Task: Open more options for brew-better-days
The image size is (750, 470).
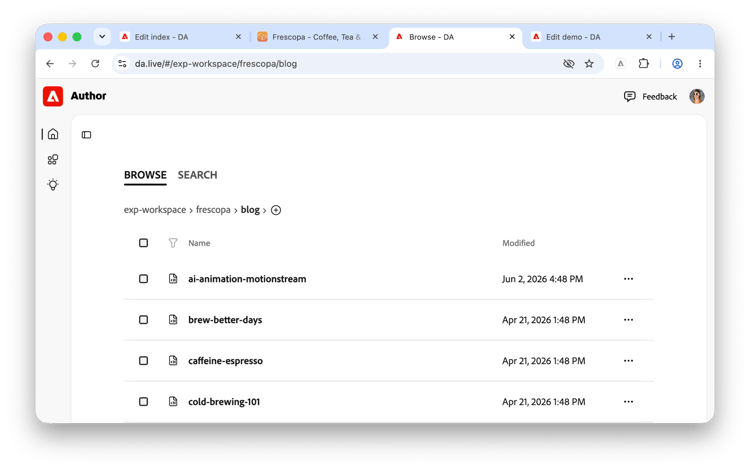Action: (x=629, y=319)
